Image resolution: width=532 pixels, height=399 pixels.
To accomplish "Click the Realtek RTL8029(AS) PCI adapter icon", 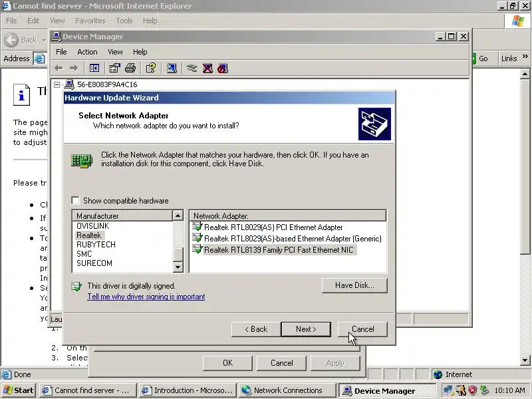I will 197,227.
